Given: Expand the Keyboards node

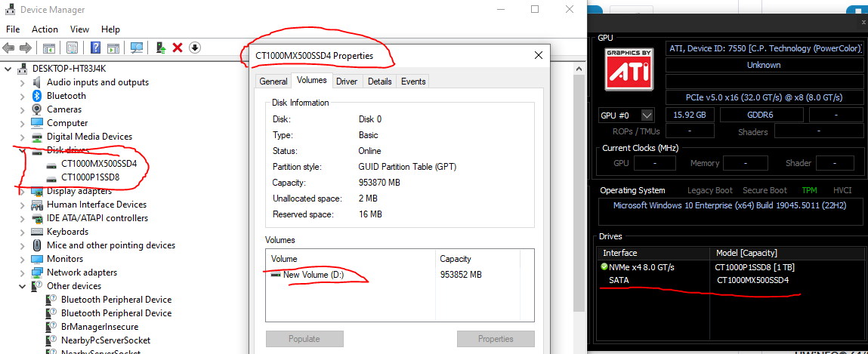Looking at the screenshot, I should 22,232.
